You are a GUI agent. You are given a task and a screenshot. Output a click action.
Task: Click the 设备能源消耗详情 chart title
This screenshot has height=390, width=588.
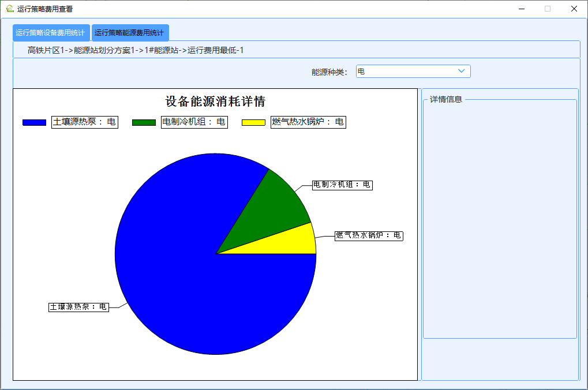[215, 102]
